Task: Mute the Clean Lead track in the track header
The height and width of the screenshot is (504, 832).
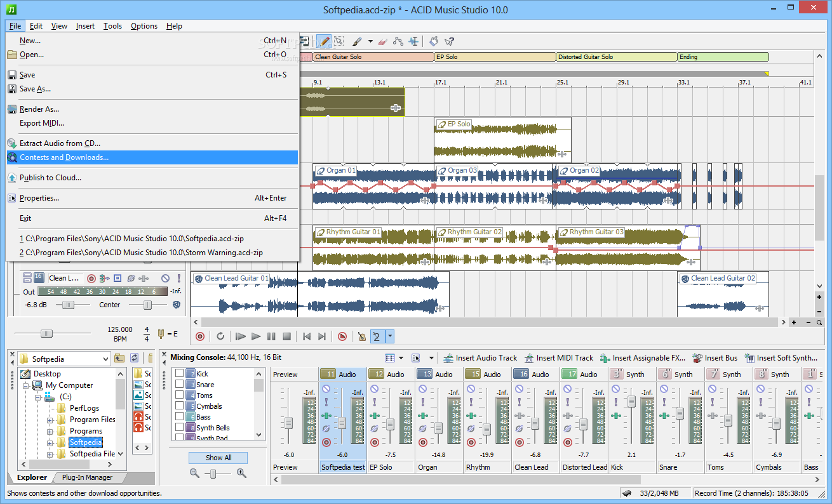Action: [x=165, y=278]
